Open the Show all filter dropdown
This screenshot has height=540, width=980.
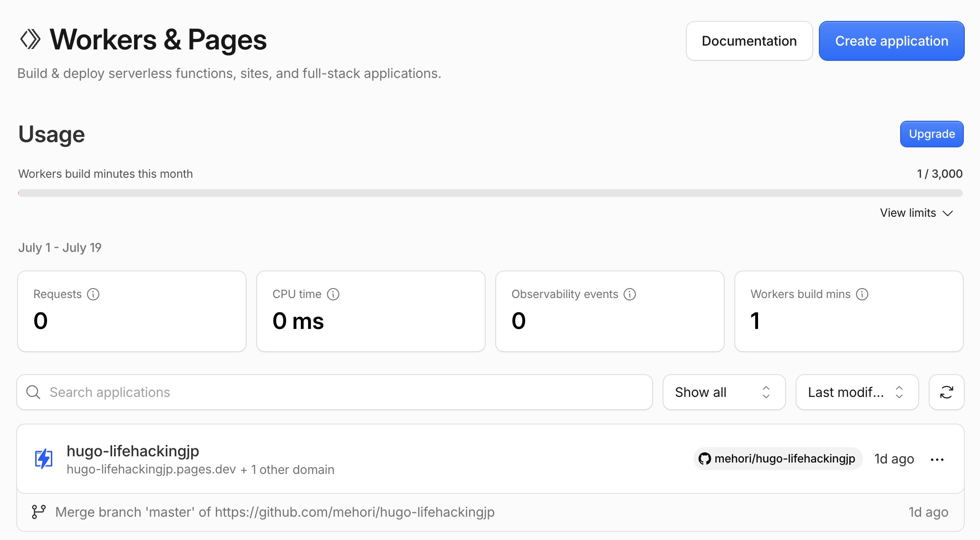tap(724, 392)
